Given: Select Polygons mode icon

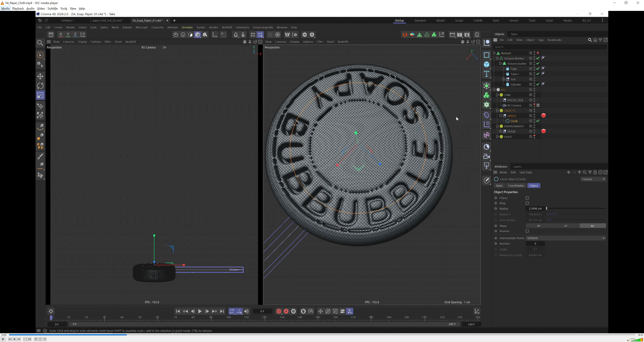Looking at the screenshot, I should point(190,35).
